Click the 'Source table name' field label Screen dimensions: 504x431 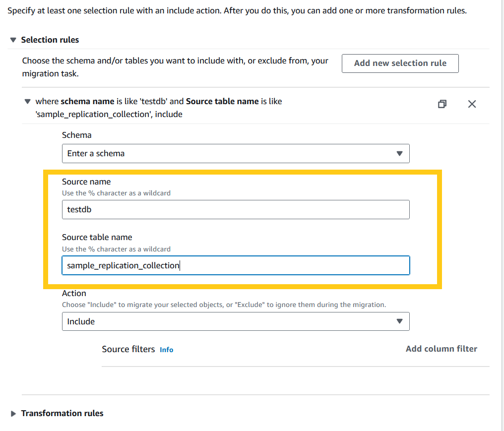[96, 237]
